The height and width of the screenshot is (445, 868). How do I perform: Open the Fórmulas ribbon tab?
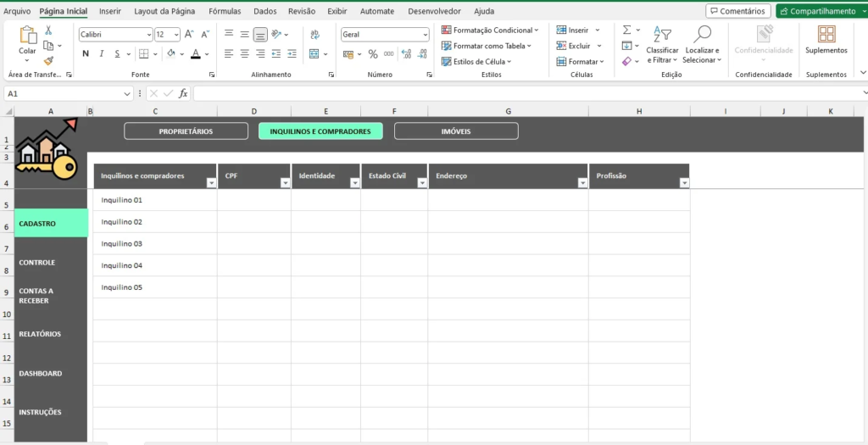pyautogui.click(x=225, y=11)
